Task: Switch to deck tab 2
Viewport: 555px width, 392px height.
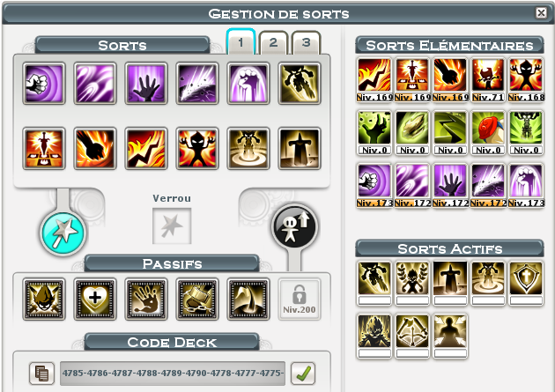Action: pyautogui.click(x=273, y=42)
